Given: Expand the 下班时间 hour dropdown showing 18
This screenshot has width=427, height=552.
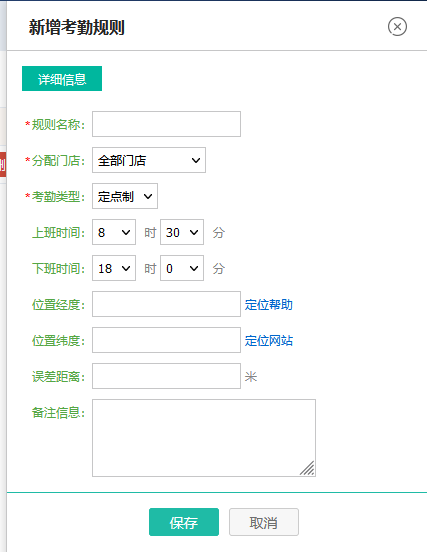Looking at the screenshot, I should pyautogui.click(x=114, y=268).
